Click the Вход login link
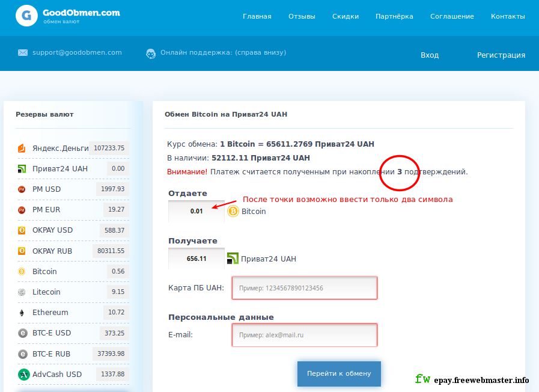 coord(430,55)
